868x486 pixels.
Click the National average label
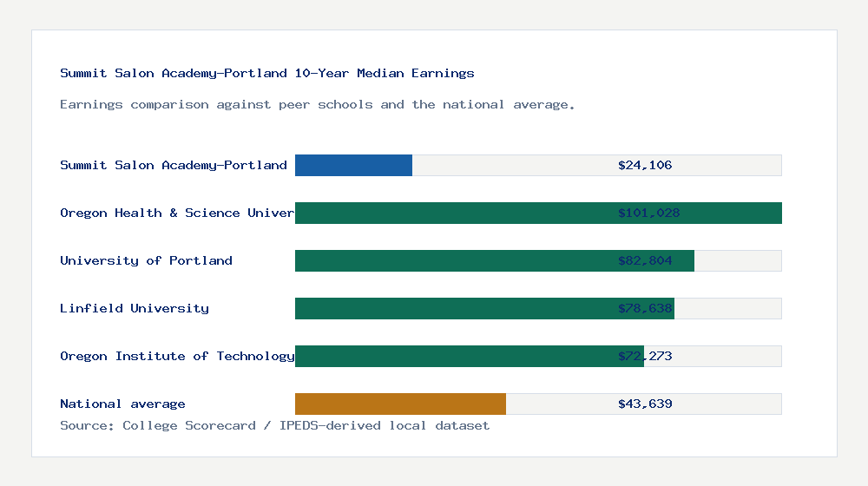tap(122, 404)
